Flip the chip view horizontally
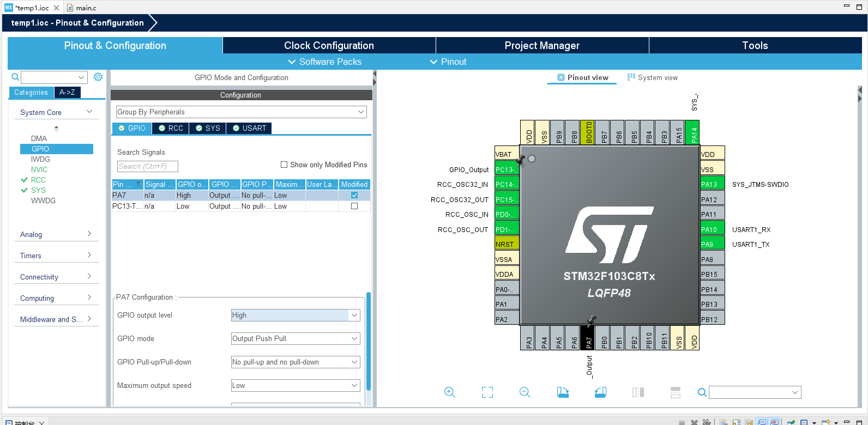 pos(638,392)
